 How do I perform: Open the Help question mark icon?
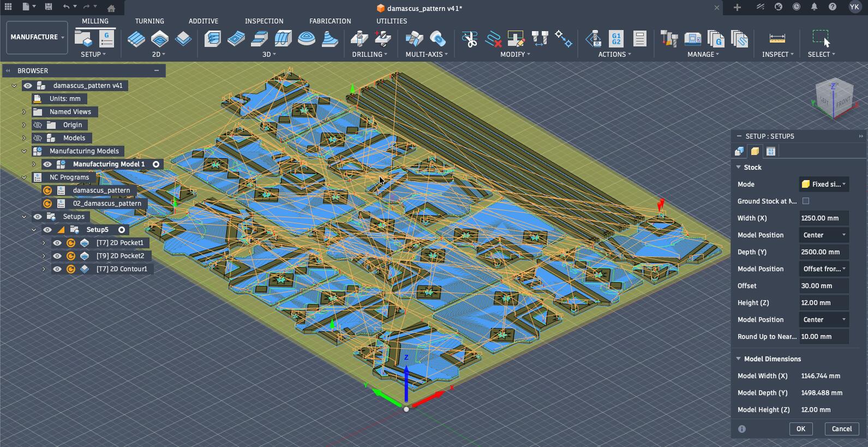tap(832, 7)
